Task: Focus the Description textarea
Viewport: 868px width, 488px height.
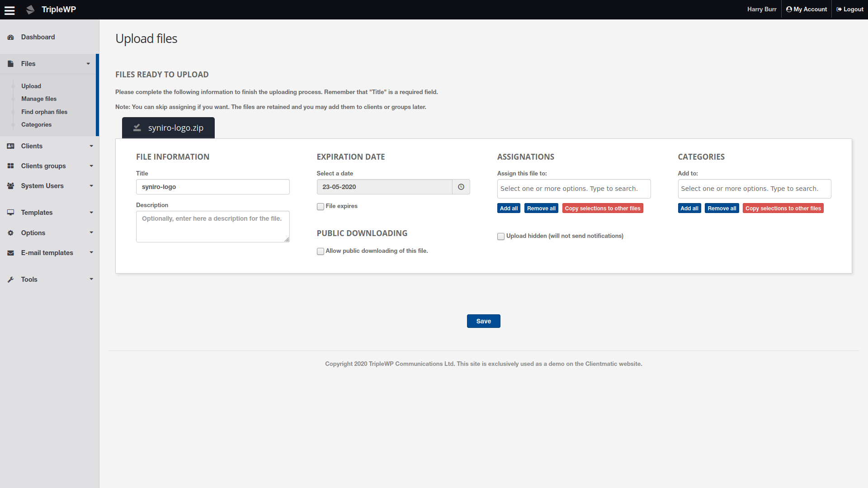Action: [x=212, y=227]
